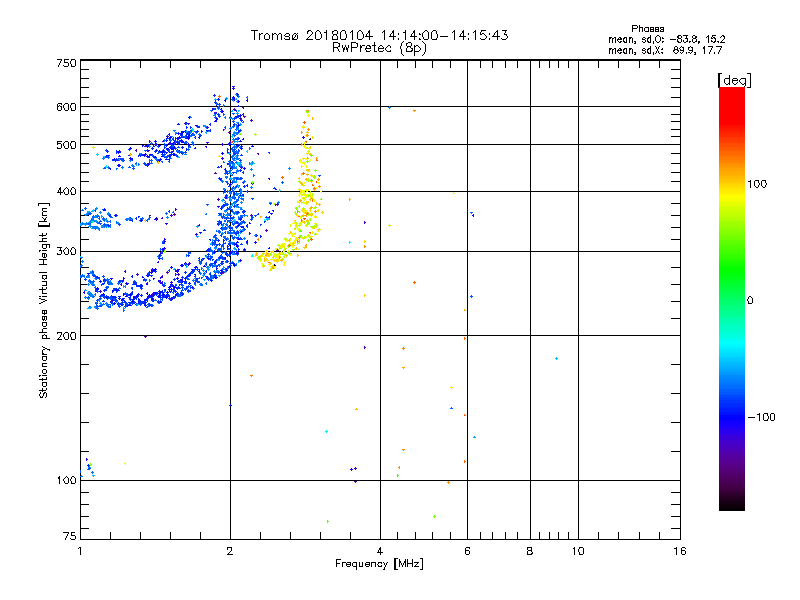
Task: Click the colorbar '0' tick label
Action: pos(750,301)
